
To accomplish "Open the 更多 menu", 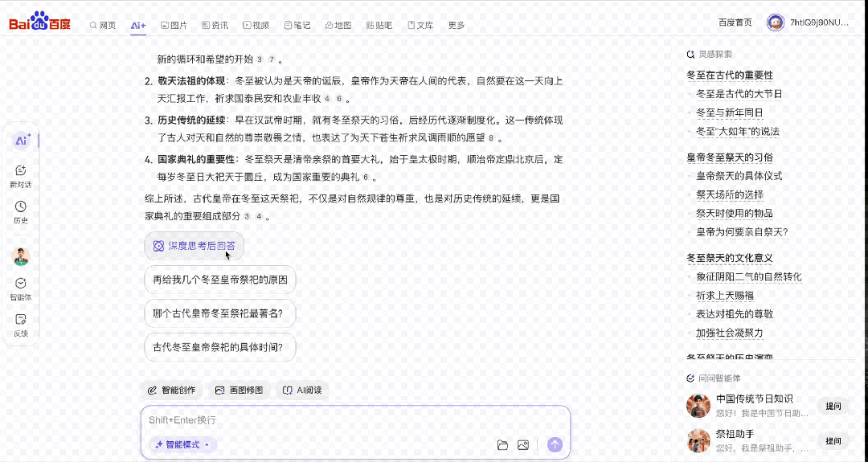I will pyautogui.click(x=457, y=26).
